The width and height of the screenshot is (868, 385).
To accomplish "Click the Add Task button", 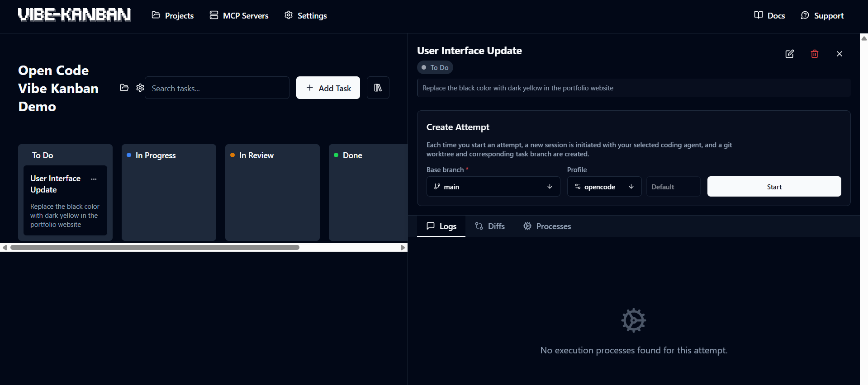I will point(328,88).
